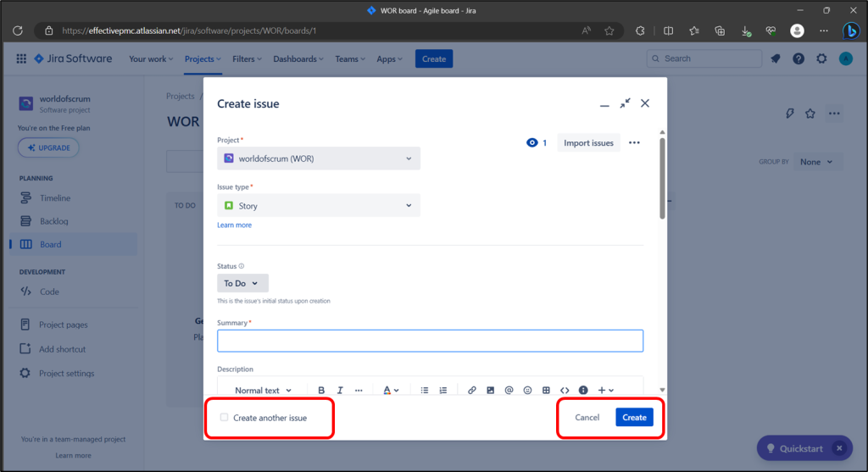
Task: Open the Status To Do dropdown
Action: pyautogui.click(x=242, y=283)
